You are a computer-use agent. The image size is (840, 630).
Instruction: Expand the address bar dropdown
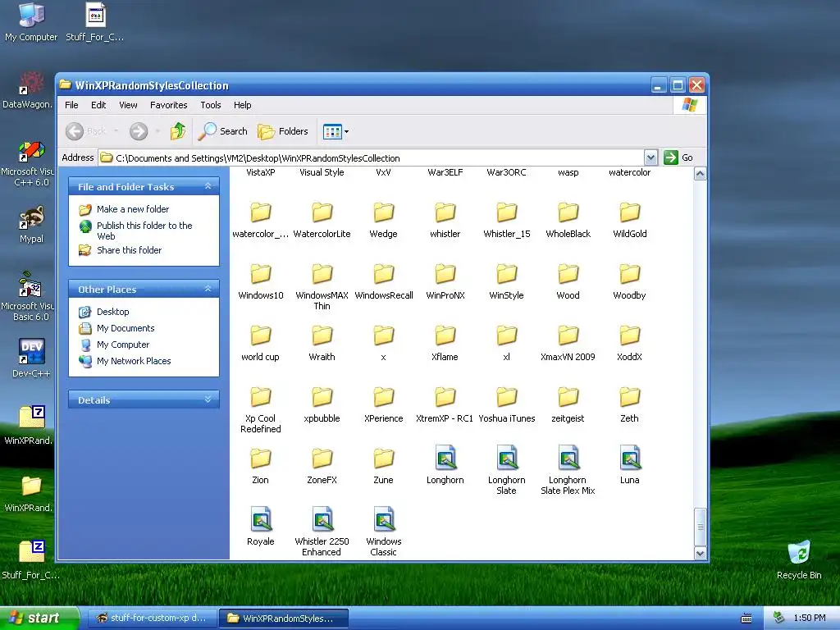pyautogui.click(x=651, y=158)
